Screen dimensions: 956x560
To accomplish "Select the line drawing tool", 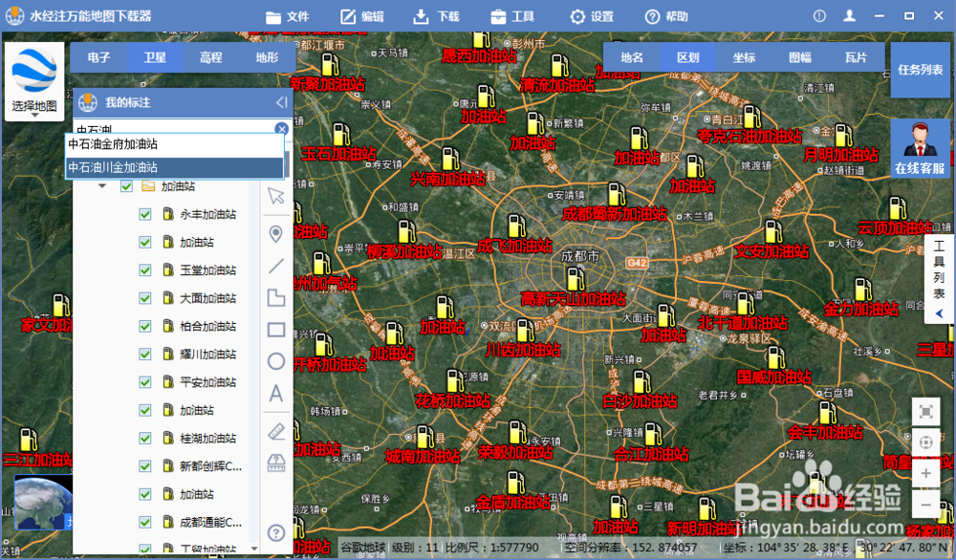I will (276, 266).
